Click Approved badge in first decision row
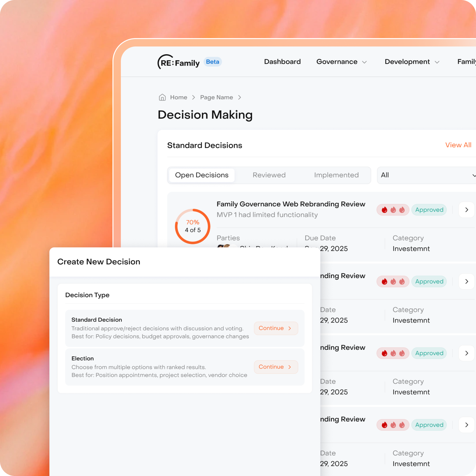 point(429,210)
